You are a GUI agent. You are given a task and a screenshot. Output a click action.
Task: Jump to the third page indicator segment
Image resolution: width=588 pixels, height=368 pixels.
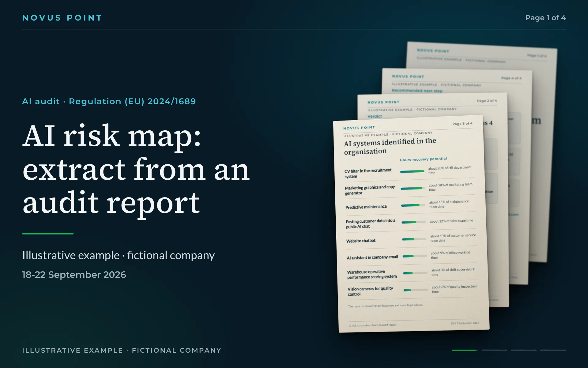[523, 350]
